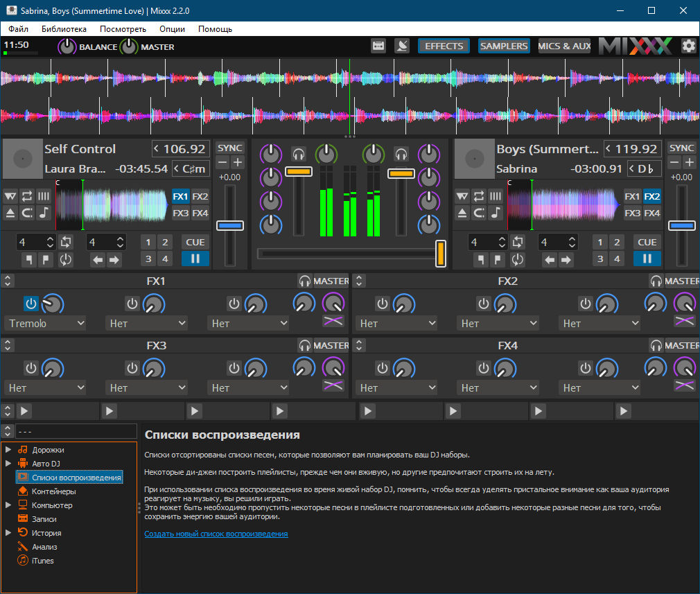Toggle the recording cassette icon in top bar
Image resolution: width=700 pixels, height=594 pixels.
[x=378, y=46]
